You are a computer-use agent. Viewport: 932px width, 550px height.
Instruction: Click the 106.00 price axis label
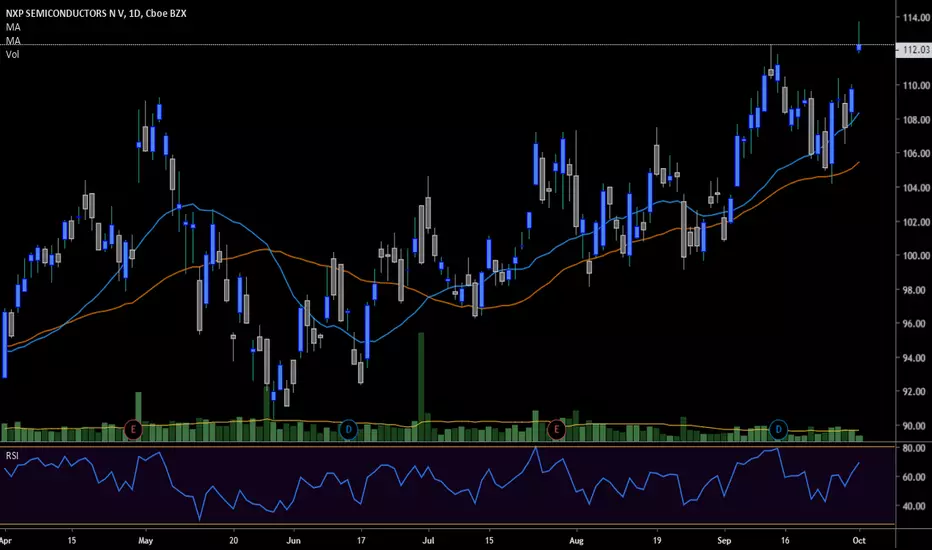tap(916, 153)
